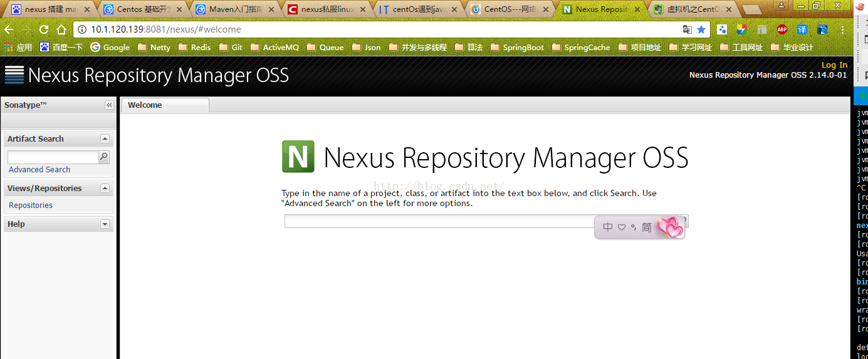Go back using browser back arrow

click(x=9, y=29)
